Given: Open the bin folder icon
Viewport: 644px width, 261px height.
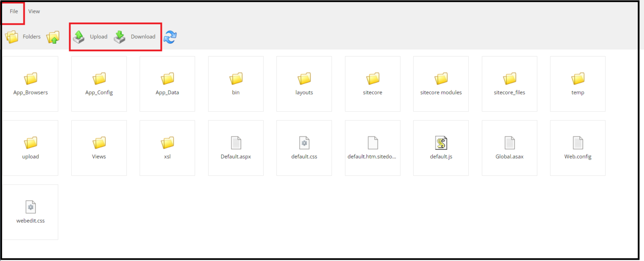Looking at the screenshot, I should pos(236,79).
